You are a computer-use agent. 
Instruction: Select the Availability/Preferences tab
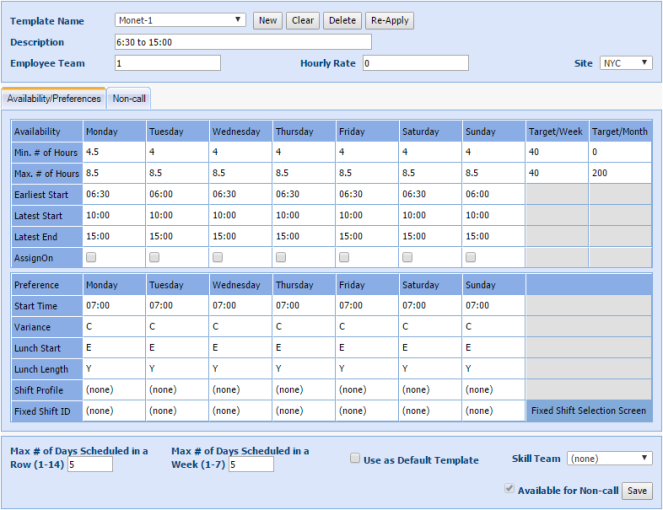(x=54, y=98)
